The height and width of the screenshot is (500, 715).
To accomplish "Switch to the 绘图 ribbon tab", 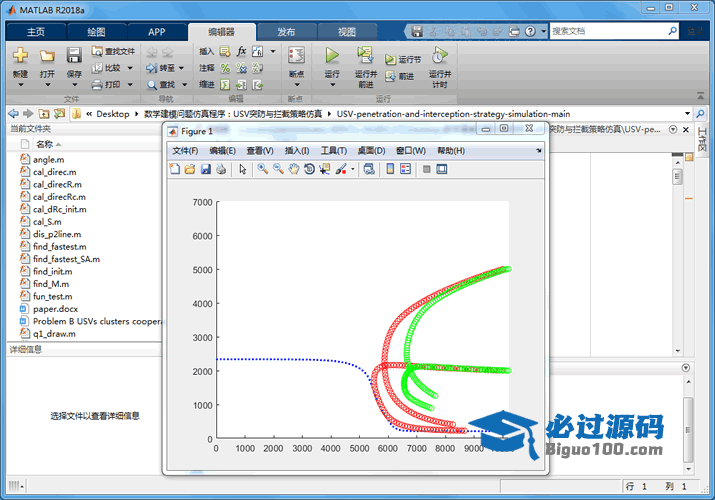I will click(95, 32).
